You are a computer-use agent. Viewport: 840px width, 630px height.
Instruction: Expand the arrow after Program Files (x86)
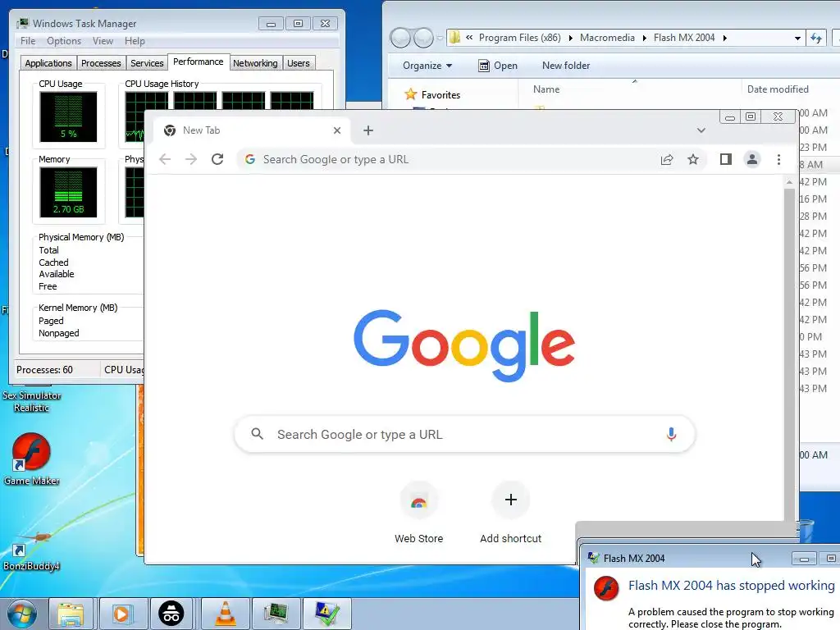(x=570, y=38)
